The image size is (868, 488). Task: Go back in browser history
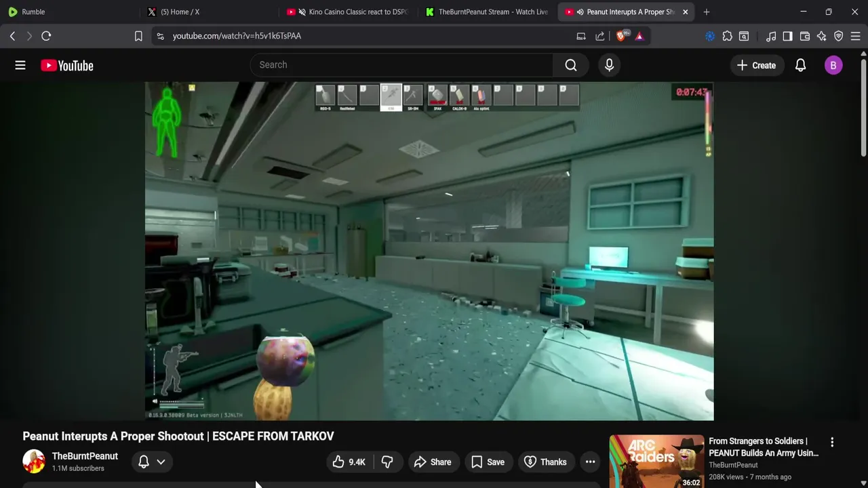12,36
